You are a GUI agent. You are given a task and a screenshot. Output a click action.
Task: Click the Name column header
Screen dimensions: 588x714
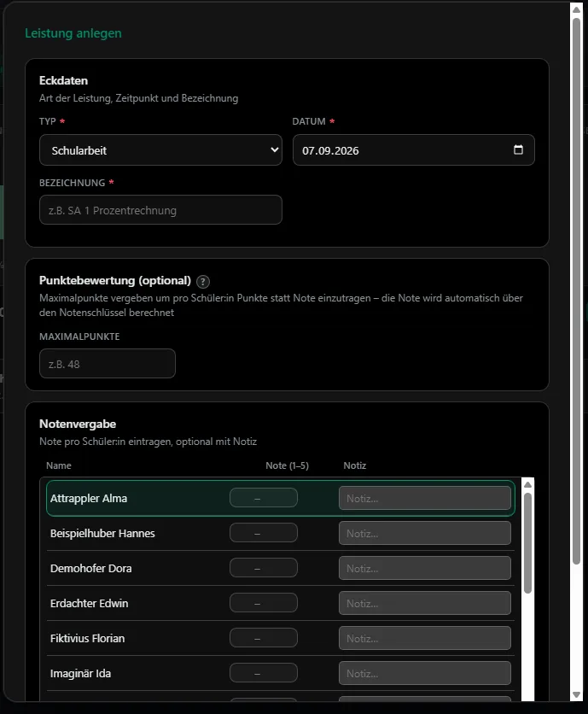[59, 465]
